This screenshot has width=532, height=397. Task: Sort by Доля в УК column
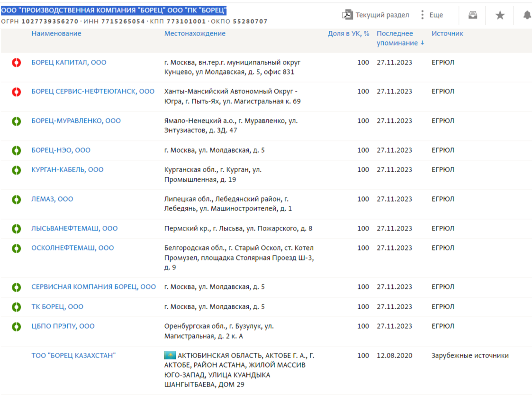click(348, 34)
